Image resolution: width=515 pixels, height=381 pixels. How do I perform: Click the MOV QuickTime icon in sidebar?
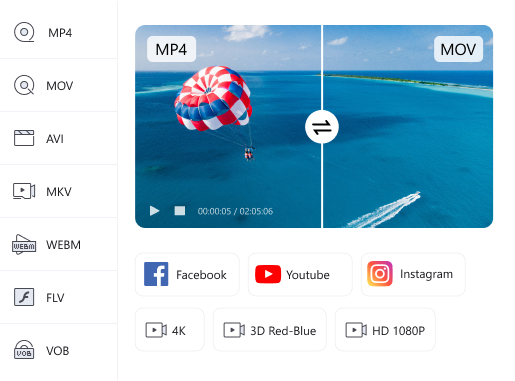pyautogui.click(x=24, y=85)
